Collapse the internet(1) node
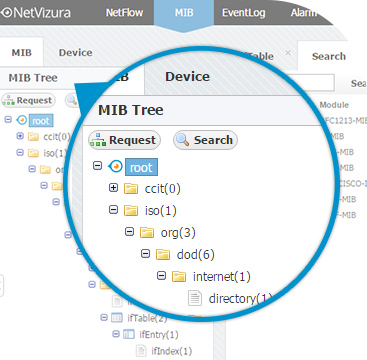Image resolution: width=367 pixels, height=360 pixels. pos(161,275)
